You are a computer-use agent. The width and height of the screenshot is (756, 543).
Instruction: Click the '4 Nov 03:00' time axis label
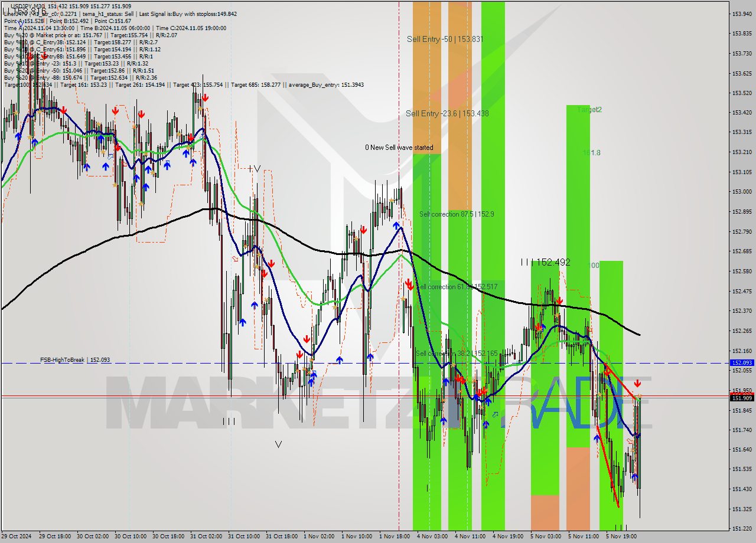click(x=432, y=537)
